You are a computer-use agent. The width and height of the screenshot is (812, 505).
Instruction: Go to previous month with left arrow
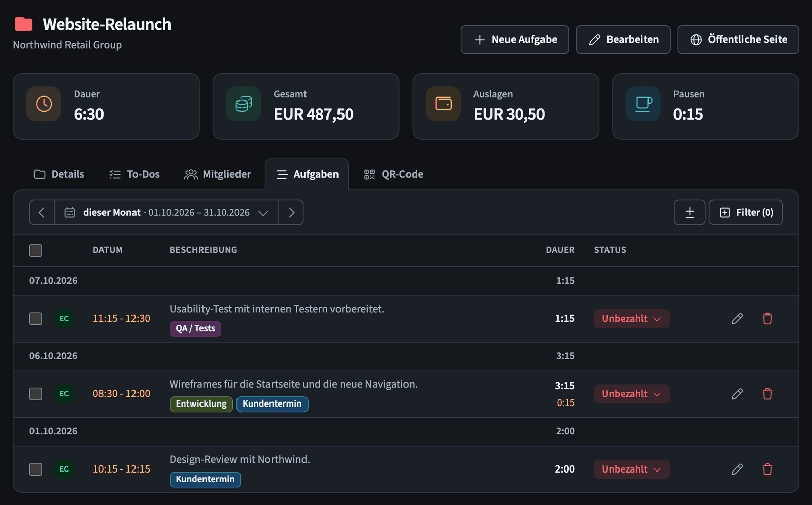tap(42, 213)
